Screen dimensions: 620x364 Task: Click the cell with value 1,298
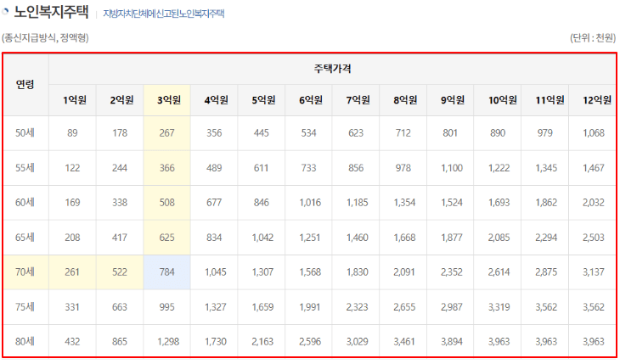[x=166, y=341]
